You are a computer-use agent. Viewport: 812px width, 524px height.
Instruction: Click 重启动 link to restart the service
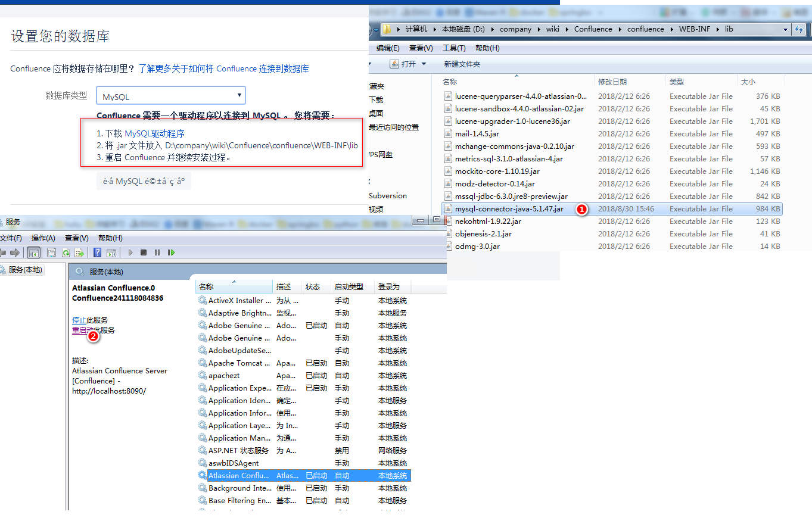click(x=83, y=330)
